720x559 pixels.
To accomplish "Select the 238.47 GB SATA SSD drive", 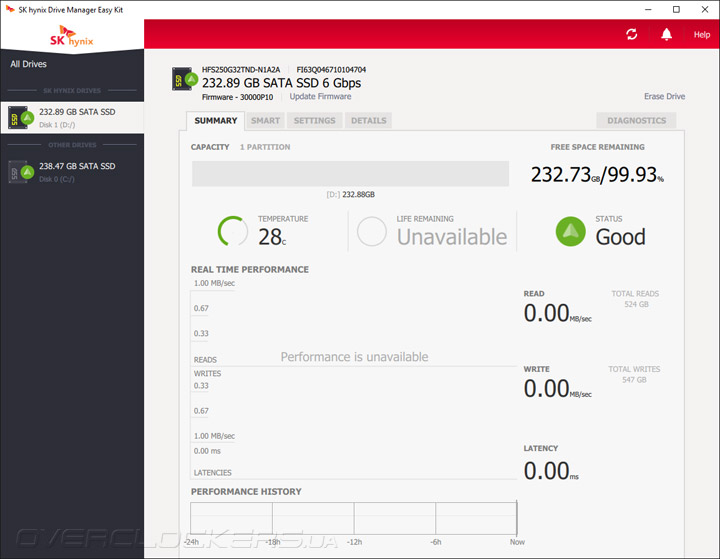I will tap(72, 172).
